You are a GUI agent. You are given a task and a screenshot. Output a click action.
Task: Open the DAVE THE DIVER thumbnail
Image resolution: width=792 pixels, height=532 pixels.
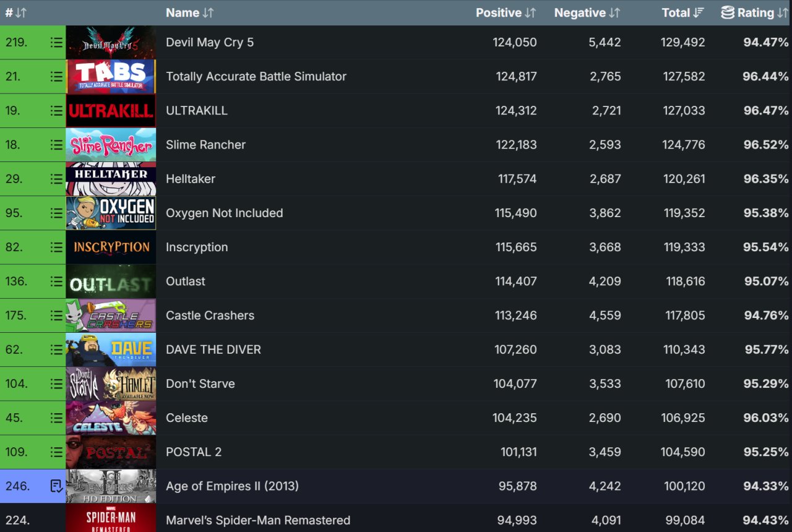(x=111, y=350)
